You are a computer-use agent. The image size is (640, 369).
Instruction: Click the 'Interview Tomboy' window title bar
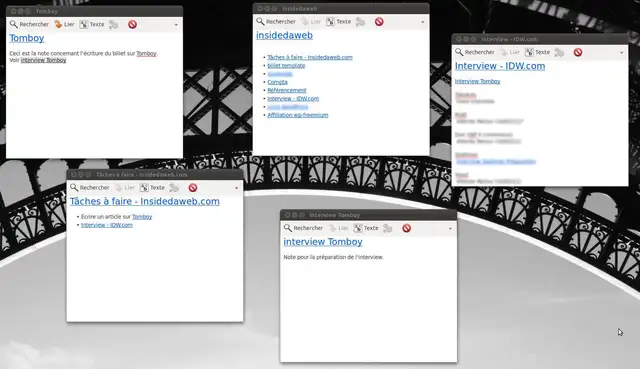(368, 215)
